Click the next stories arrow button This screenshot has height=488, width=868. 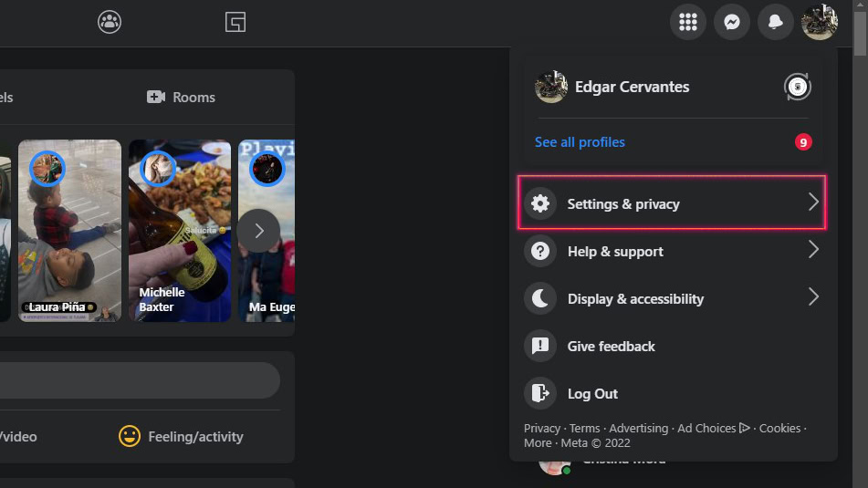(258, 231)
